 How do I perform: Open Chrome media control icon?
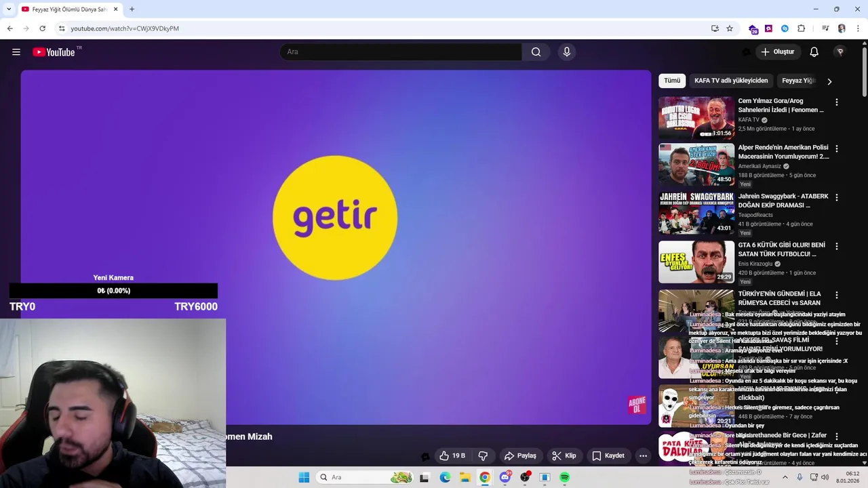point(825,28)
